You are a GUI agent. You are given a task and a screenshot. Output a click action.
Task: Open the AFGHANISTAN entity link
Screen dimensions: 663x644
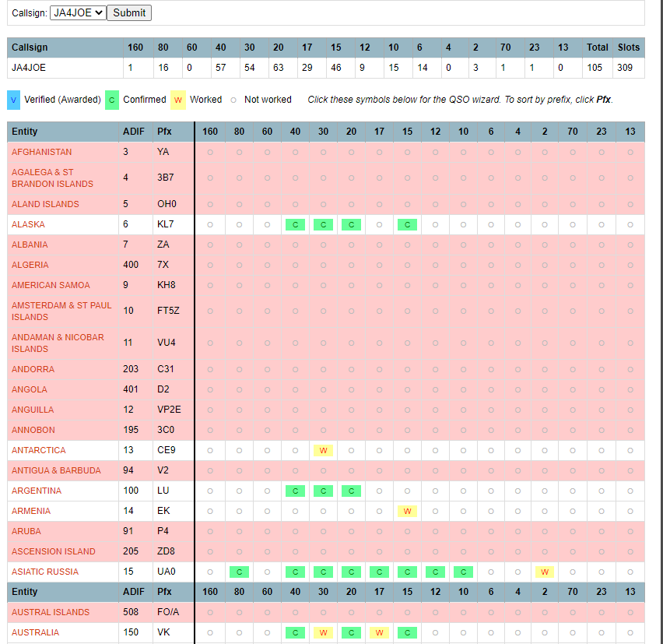coord(41,152)
